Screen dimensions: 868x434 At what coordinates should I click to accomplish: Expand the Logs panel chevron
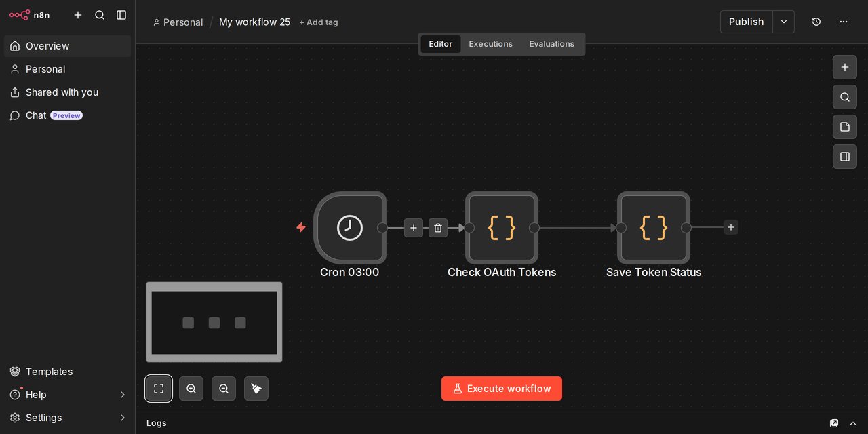[x=853, y=423]
